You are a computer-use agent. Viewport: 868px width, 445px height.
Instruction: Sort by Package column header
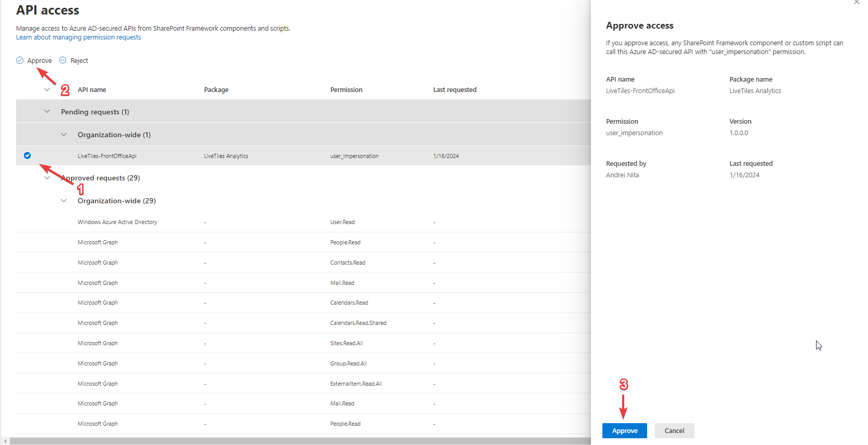pyautogui.click(x=216, y=90)
